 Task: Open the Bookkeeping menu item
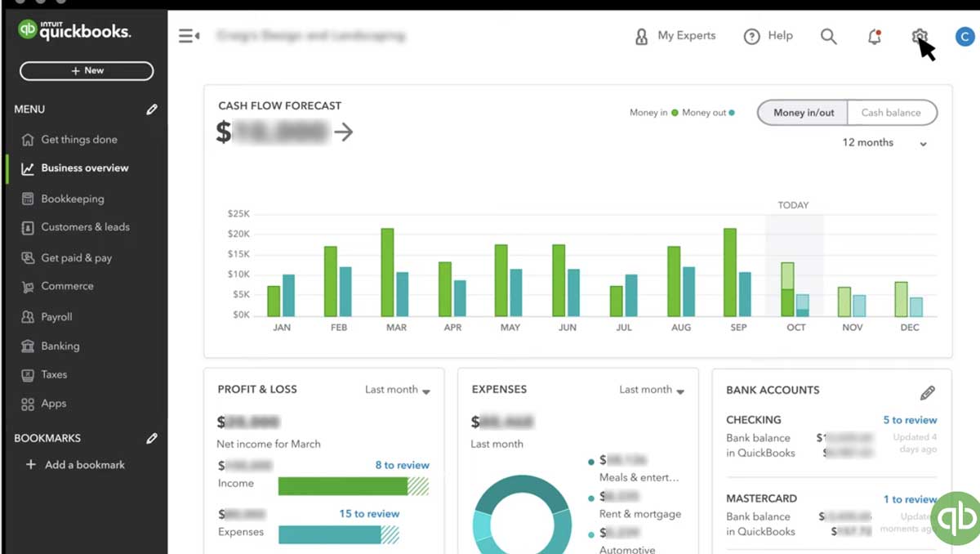tap(72, 199)
